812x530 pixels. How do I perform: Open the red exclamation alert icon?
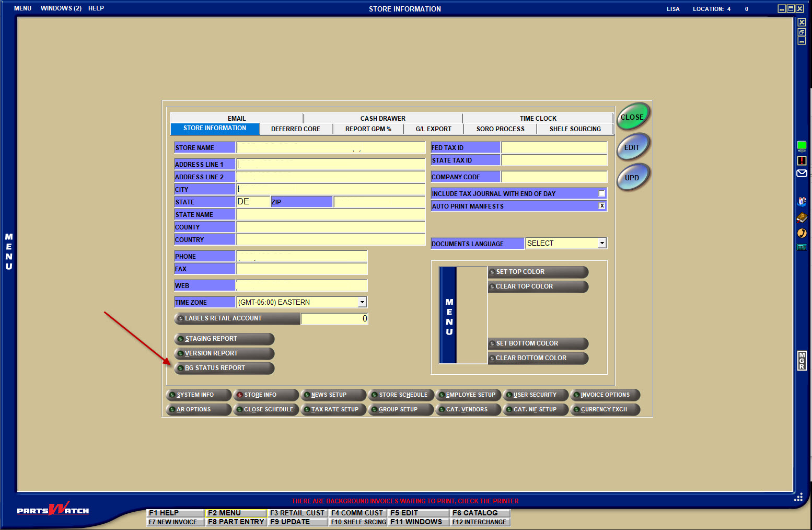pyautogui.click(x=802, y=160)
